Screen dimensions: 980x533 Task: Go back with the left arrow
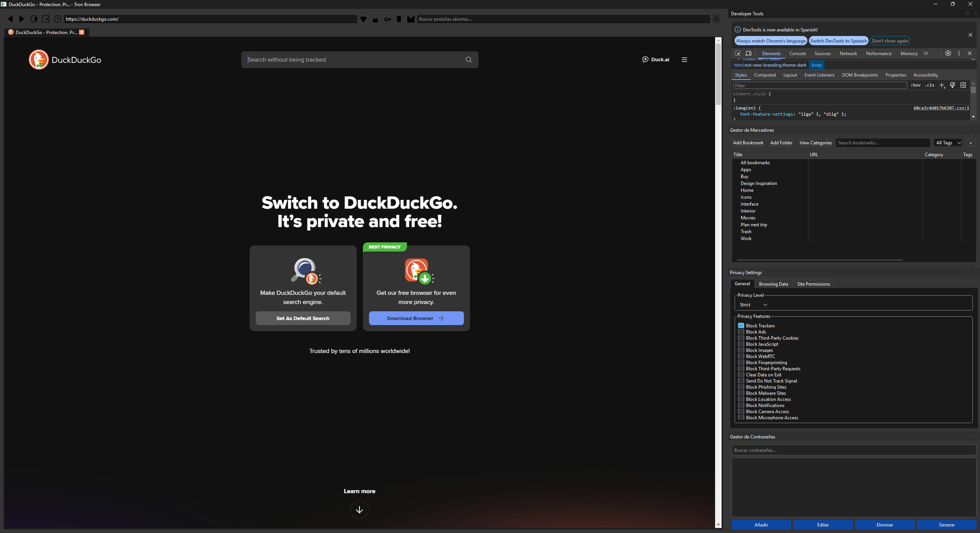tap(10, 19)
